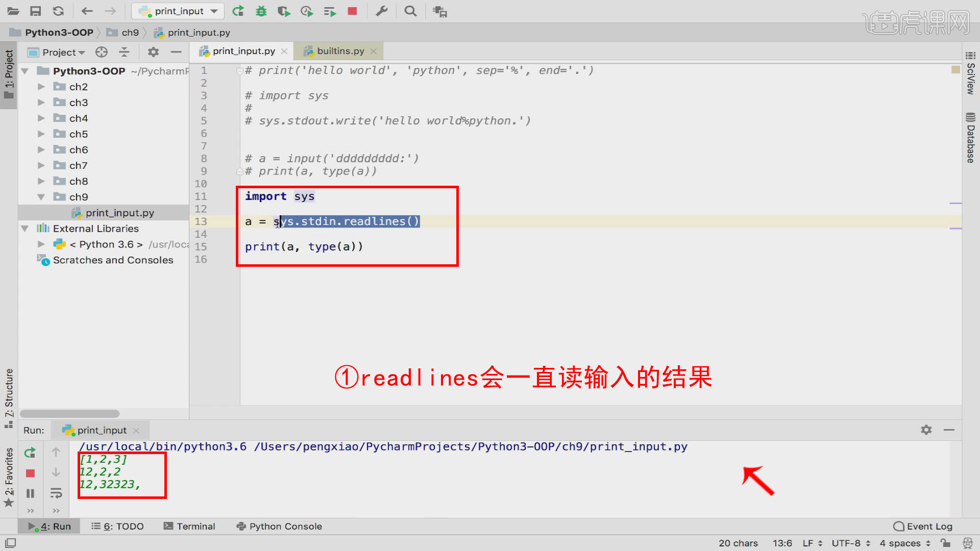The width and height of the screenshot is (980, 551).
Task: Toggle the Favorites tool window
Action: [9, 477]
